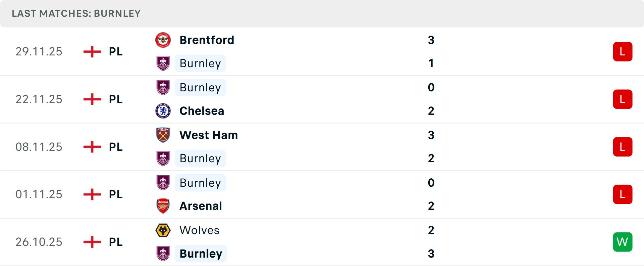This screenshot has height=266, width=644.
Task: Open the Chelsea team link
Action: point(202,111)
